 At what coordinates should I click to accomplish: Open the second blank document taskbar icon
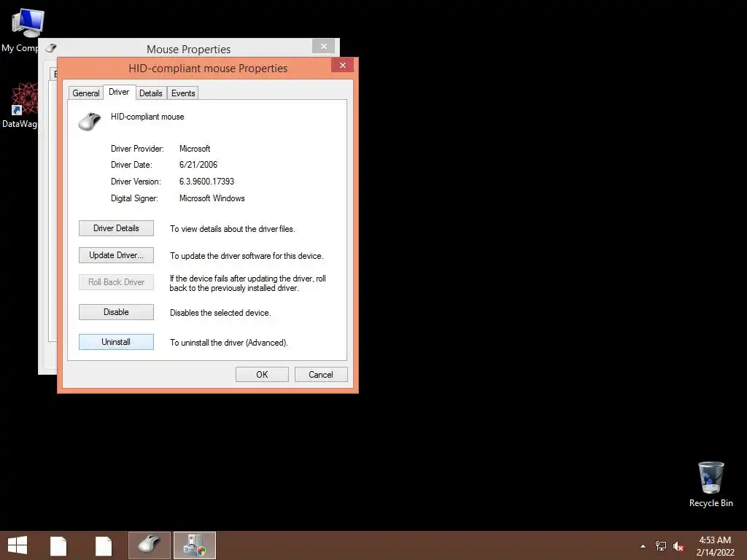(x=104, y=545)
